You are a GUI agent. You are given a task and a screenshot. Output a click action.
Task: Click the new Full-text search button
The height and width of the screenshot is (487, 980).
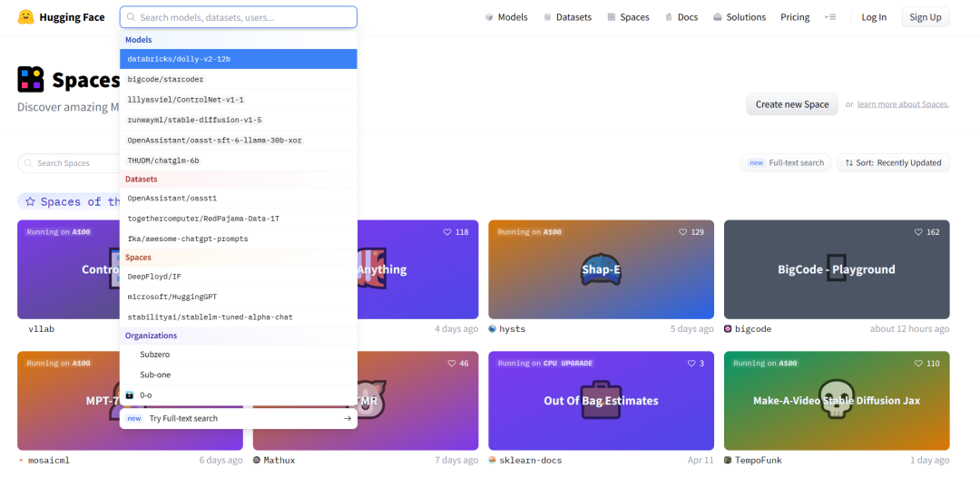pos(786,163)
